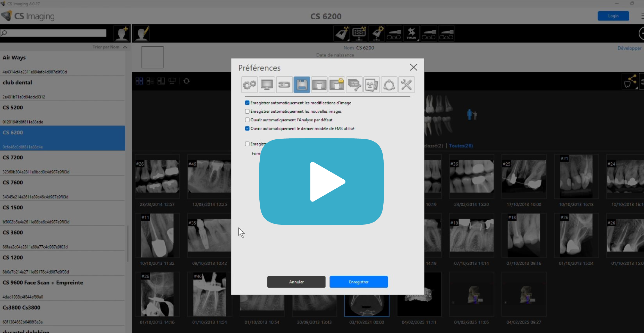Open X-ray thumbnail dated 17/10/2013 10:00
The image size is (644, 333).
click(x=524, y=176)
